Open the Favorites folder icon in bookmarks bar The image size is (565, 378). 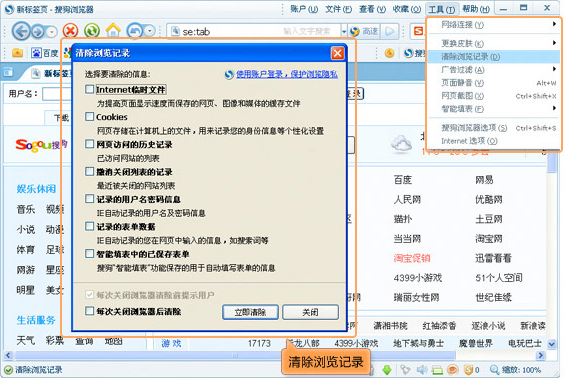click(17, 53)
